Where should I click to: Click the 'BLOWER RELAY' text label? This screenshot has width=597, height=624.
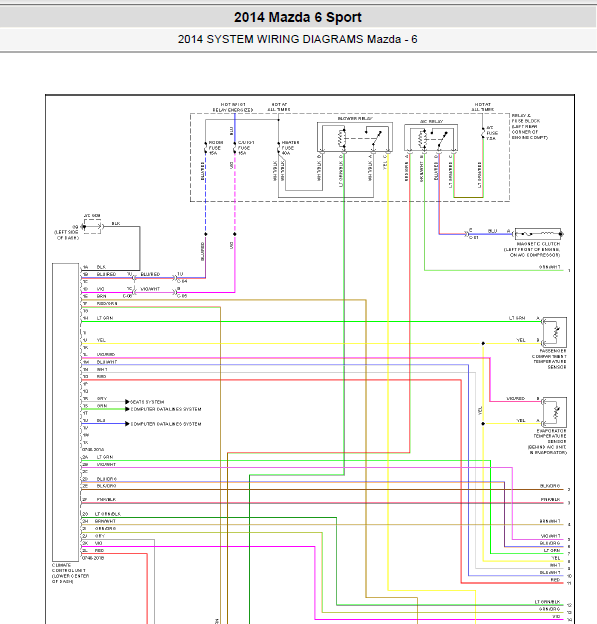355,119
